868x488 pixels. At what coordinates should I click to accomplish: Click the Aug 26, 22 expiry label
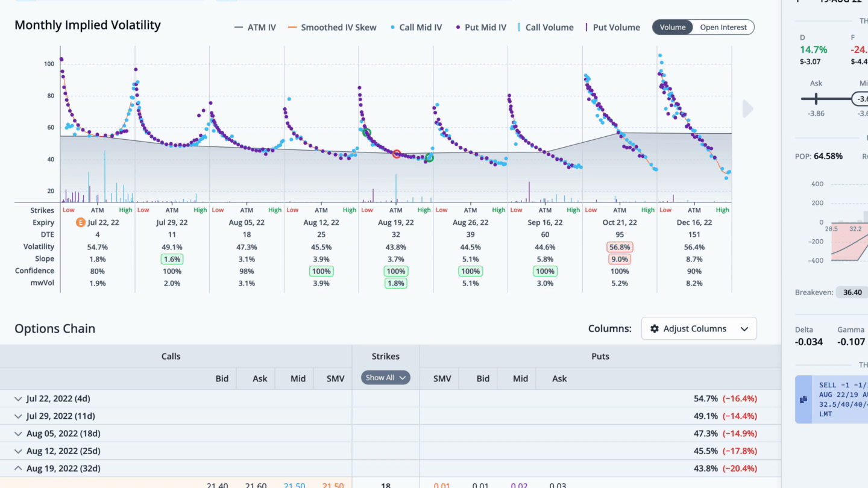(470, 222)
